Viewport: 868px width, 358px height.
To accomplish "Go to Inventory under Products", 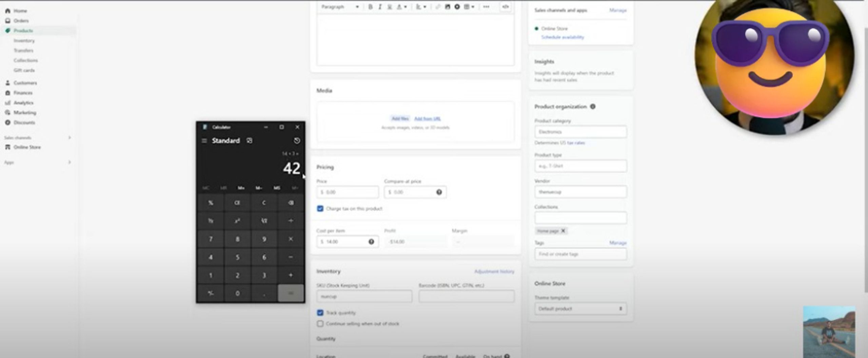I will click(24, 41).
